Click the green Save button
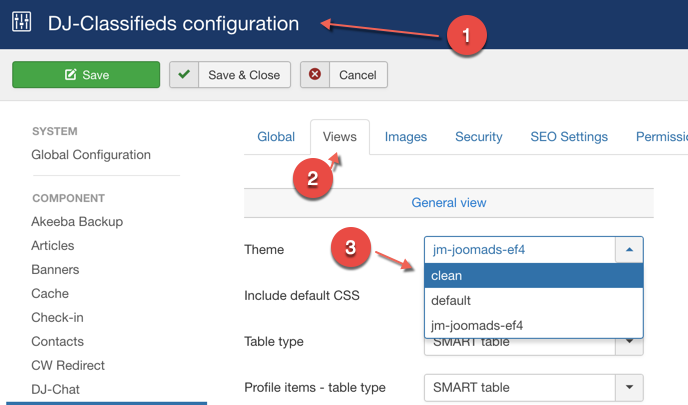Screen dimensions: 688x405 [86, 75]
